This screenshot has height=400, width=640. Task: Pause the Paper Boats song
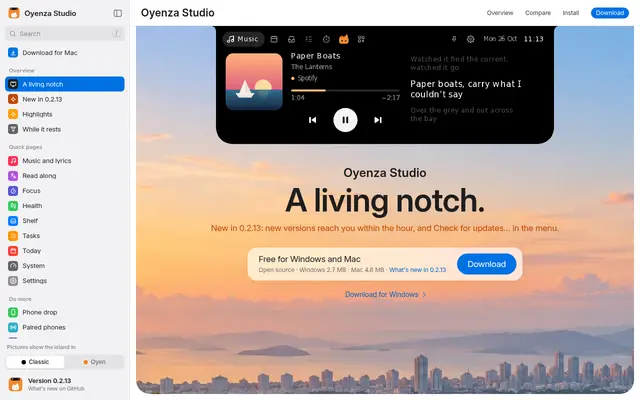(x=345, y=120)
